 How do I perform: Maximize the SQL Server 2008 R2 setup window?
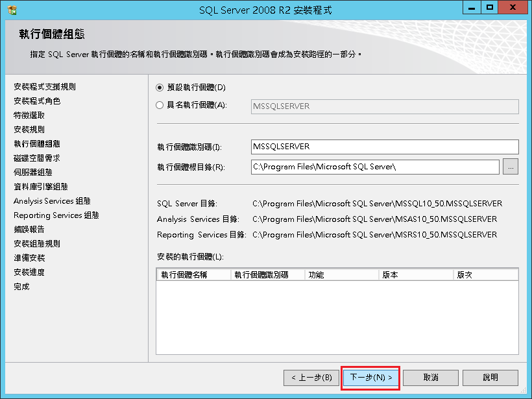tap(490, 8)
